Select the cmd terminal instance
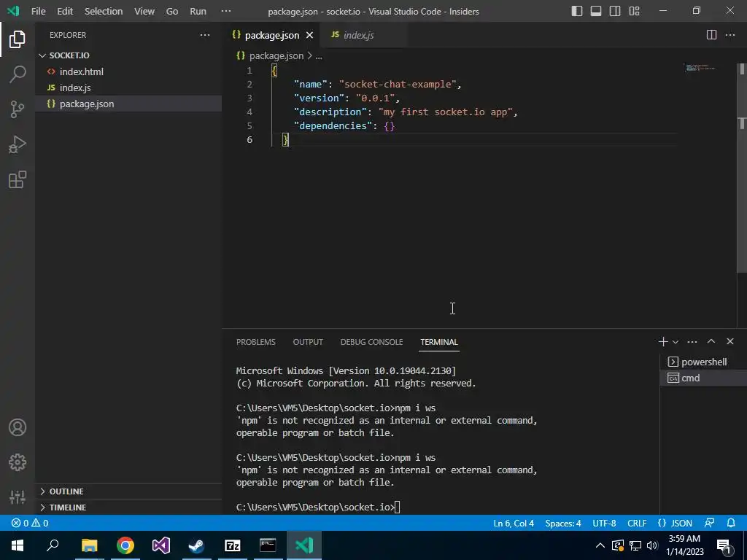Image resolution: width=747 pixels, height=560 pixels. point(703,378)
